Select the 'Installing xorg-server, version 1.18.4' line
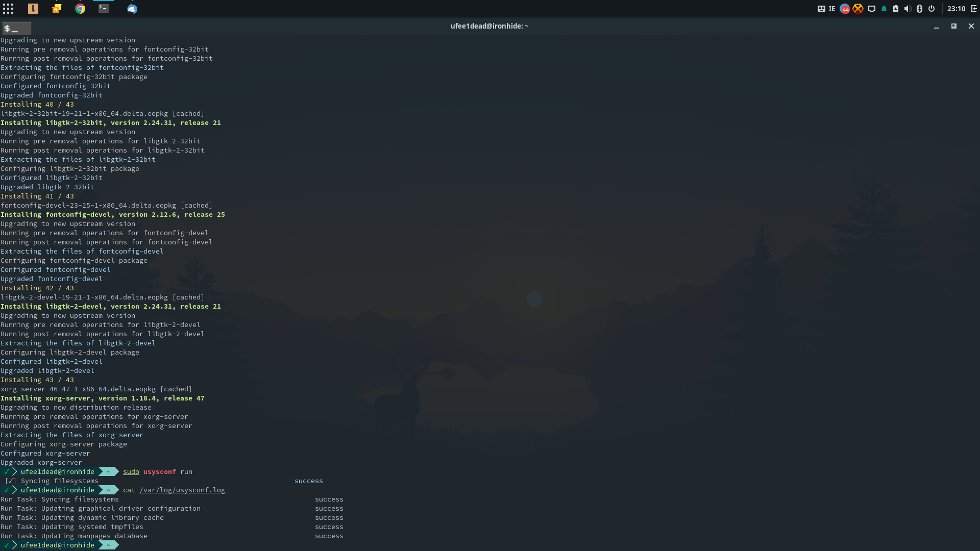This screenshot has height=551, width=980. pos(103,398)
